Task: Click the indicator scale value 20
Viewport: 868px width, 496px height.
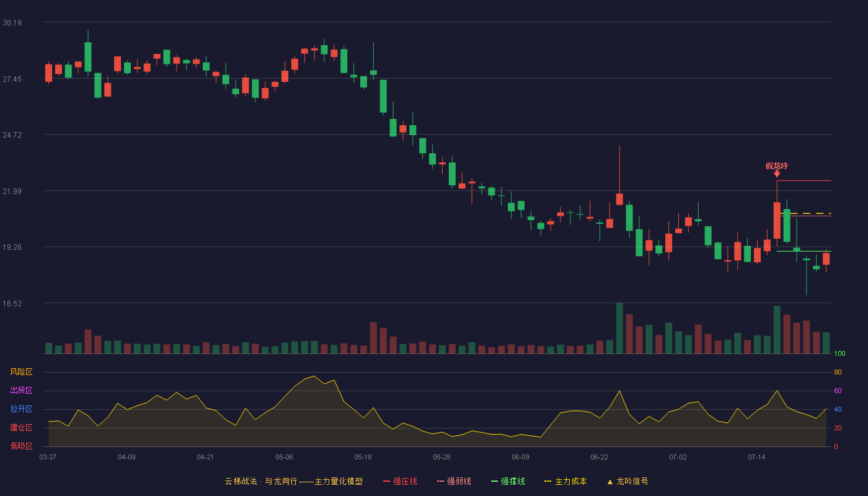Action: pyautogui.click(x=838, y=428)
